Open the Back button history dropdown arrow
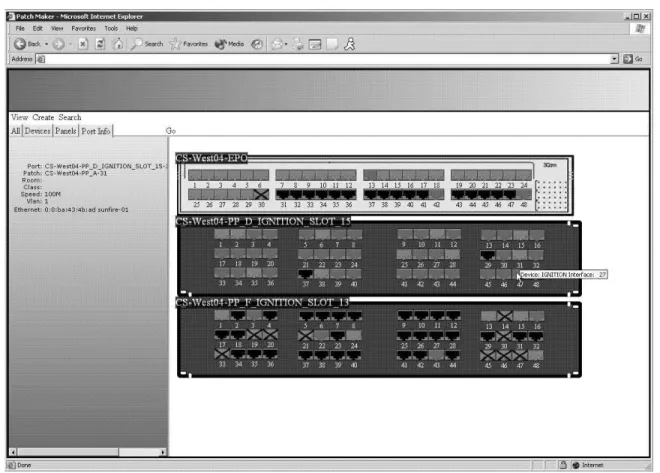660x473 pixels. click(x=46, y=44)
